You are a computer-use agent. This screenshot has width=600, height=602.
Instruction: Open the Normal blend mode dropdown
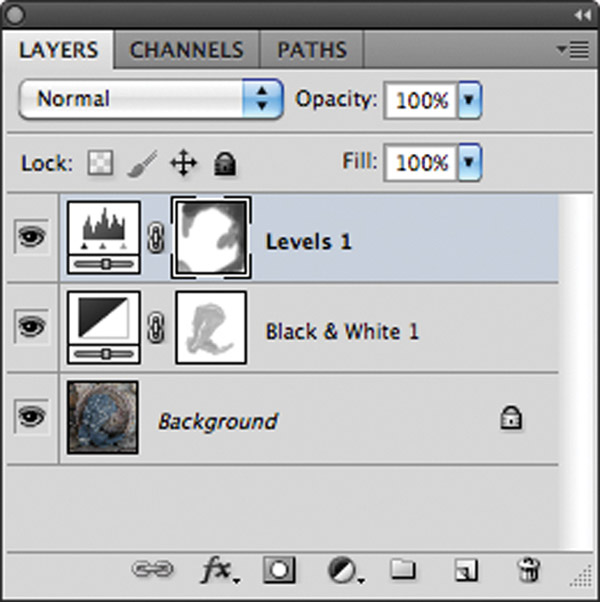(151, 99)
